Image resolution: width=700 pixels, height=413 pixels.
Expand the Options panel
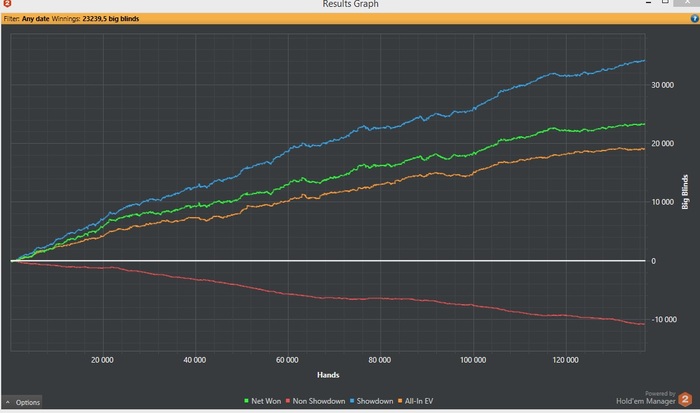pos(22,402)
